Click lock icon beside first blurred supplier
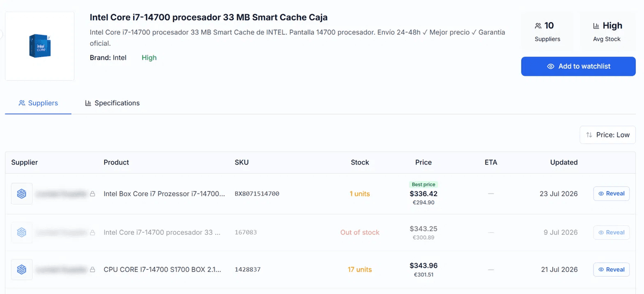This screenshot has width=644, height=294. pyautogui.click(x=92, y=193)
